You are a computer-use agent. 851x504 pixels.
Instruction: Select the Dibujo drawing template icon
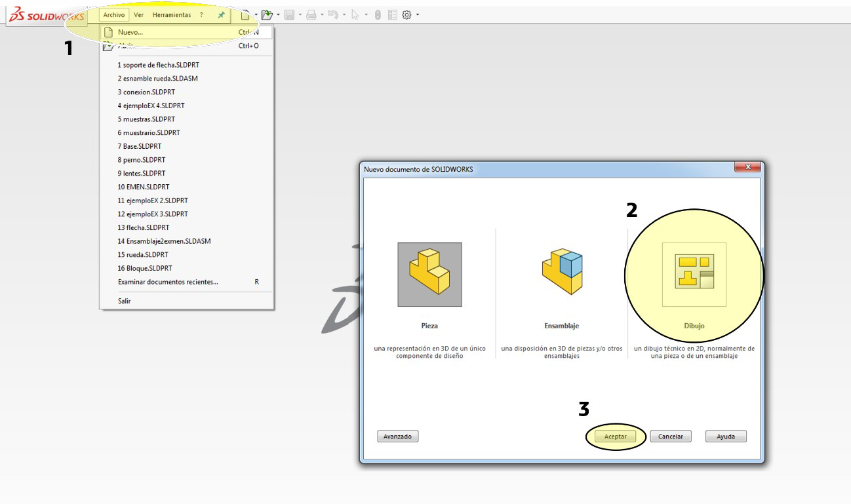(x=694, y=274)
